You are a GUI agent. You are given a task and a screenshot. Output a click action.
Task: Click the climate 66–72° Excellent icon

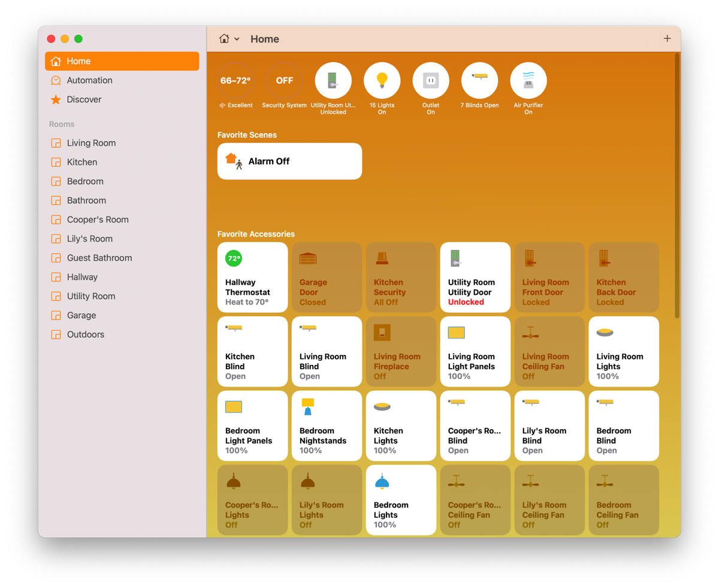(x=235, y=80)
